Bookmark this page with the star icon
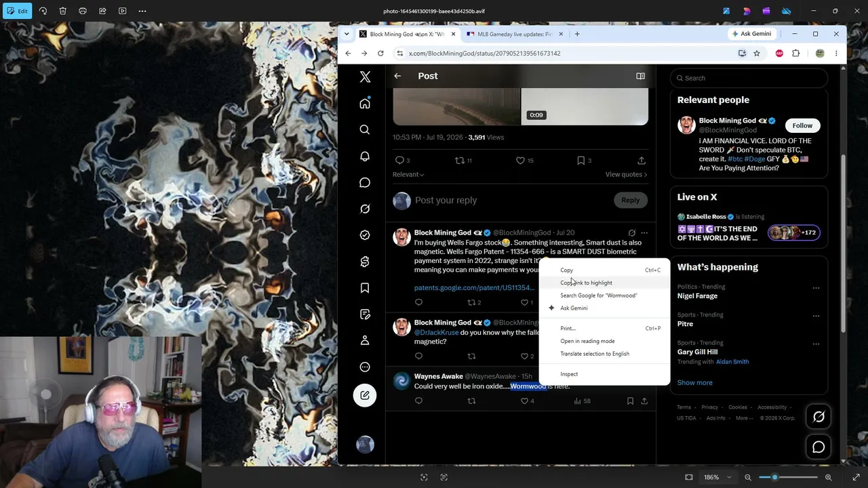This screenshot has height=488, width=868. (757, 54)
